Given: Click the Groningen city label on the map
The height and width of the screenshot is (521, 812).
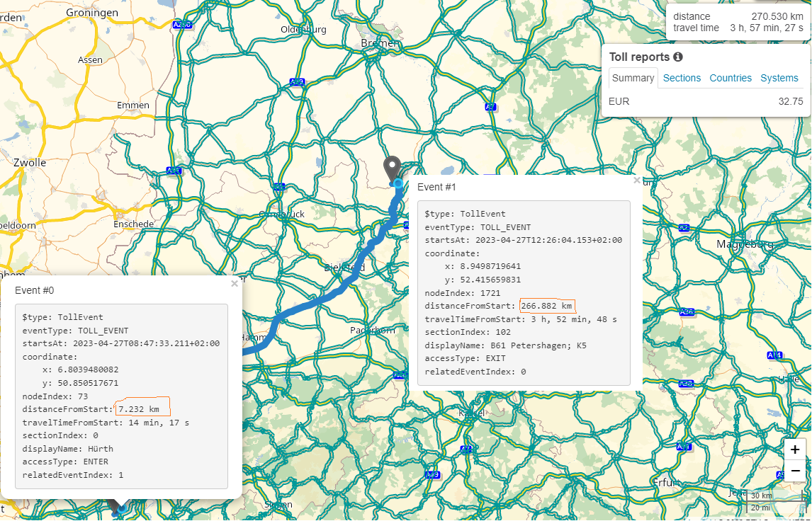Looking at the screenshot, I should click(x=91, y=13).
